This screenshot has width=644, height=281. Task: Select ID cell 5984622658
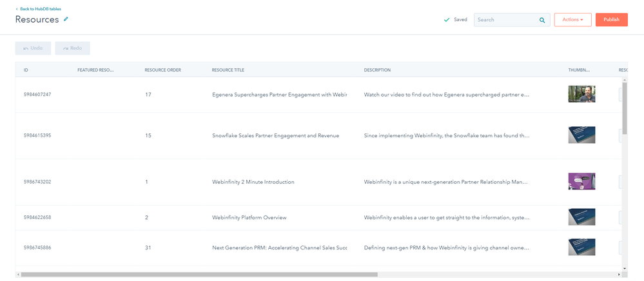[x=37, y=217]
